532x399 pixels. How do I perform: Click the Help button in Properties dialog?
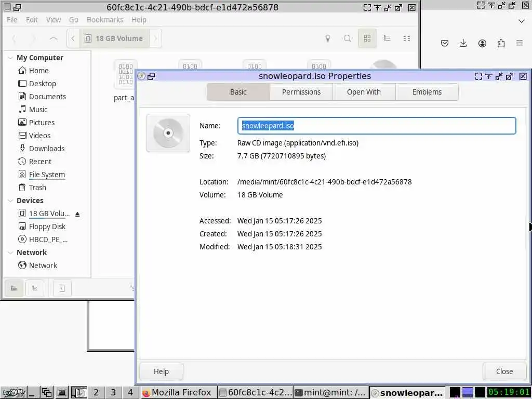coord(161,371)
